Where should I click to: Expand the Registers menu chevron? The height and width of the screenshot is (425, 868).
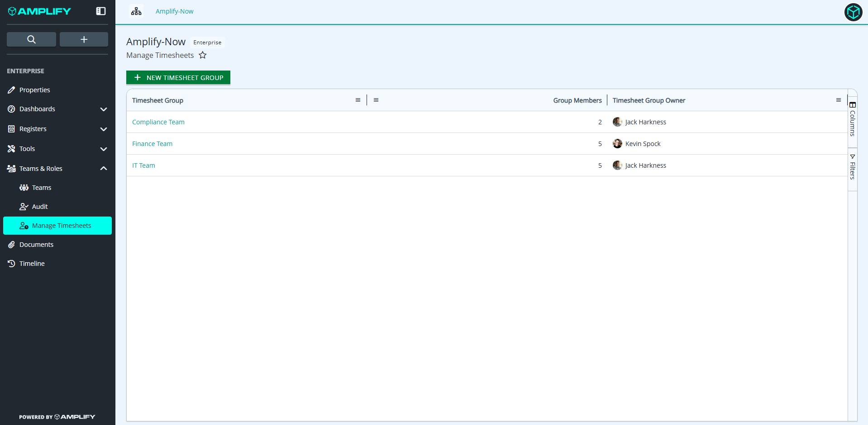click(x=104, y=129)
